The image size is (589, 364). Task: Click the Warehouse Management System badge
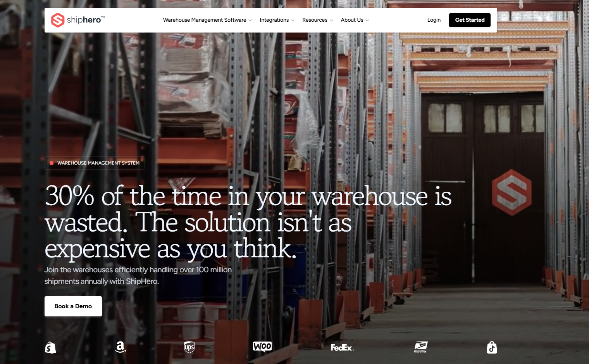(x=95, y=163)
